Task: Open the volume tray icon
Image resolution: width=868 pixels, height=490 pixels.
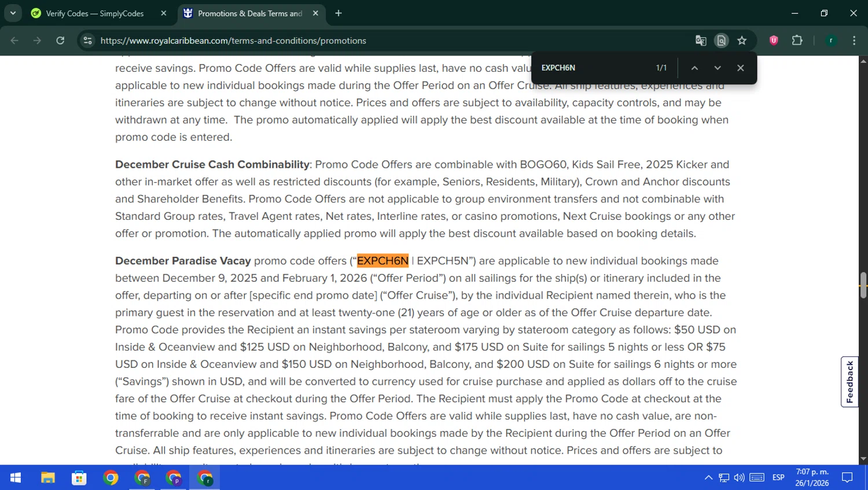Action: pos(739,478)
